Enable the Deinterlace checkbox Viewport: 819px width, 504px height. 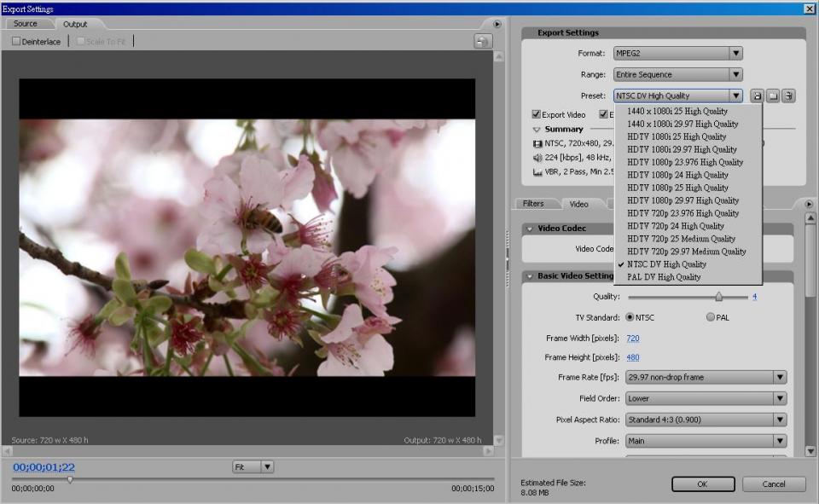point(16,41)
